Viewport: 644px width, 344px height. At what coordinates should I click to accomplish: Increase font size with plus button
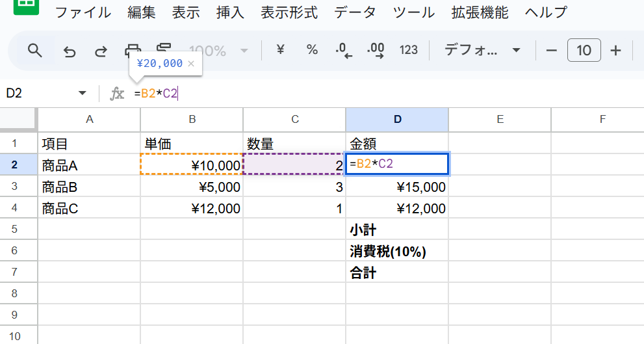coord(616,50)
